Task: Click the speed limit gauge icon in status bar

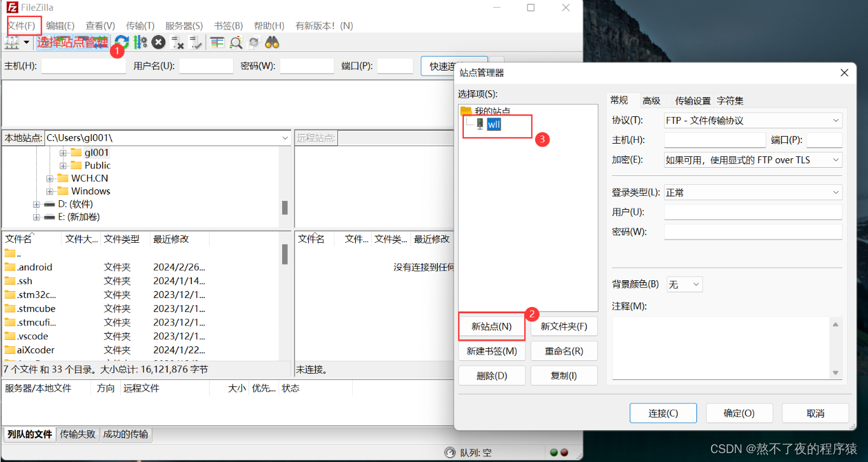Action: (x=450, y=452)
